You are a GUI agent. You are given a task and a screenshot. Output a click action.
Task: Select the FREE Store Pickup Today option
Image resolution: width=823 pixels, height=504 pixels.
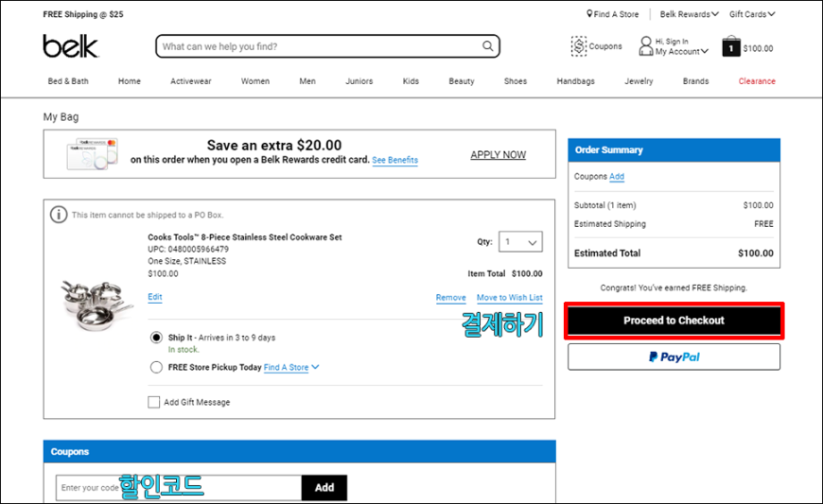(x=156, y=367)
